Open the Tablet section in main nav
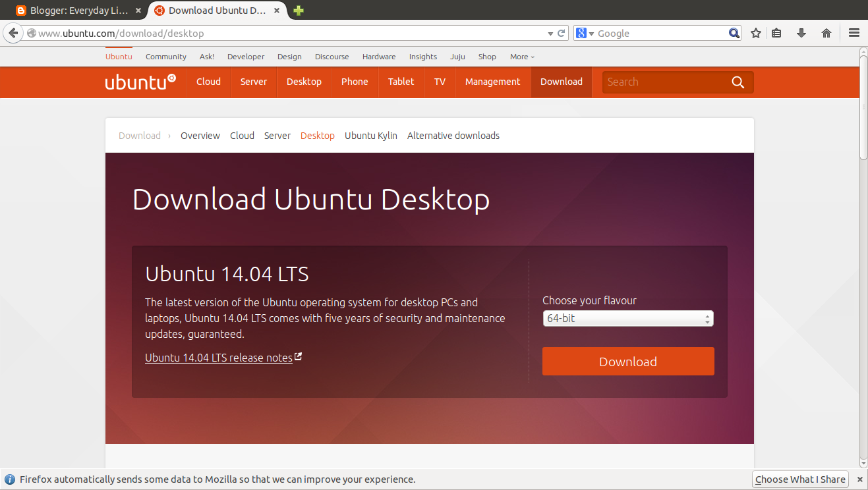This screenshot has width=868, height=490. click(401, 82)
